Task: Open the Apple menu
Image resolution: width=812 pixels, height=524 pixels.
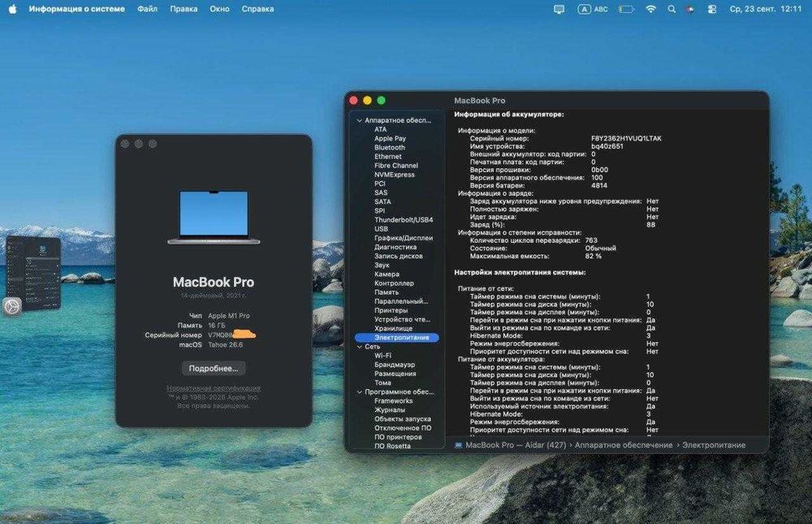Action: point(12,9)
